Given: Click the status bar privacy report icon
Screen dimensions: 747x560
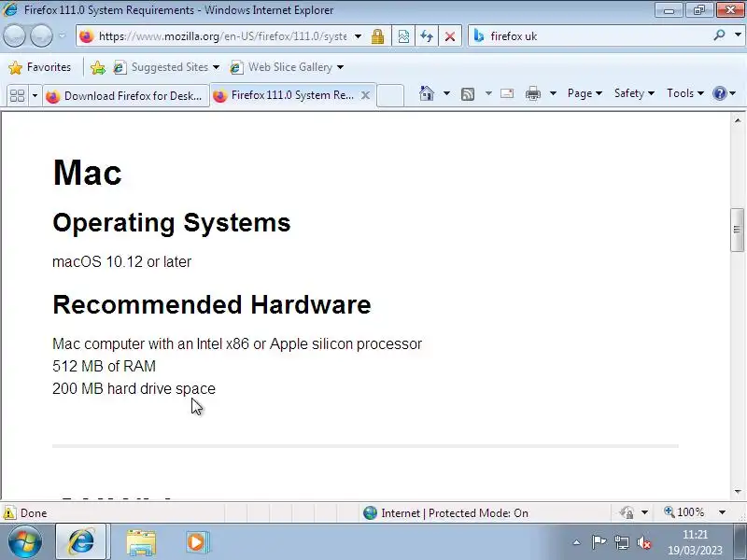Looking at the screenshot, I should 627,512.
